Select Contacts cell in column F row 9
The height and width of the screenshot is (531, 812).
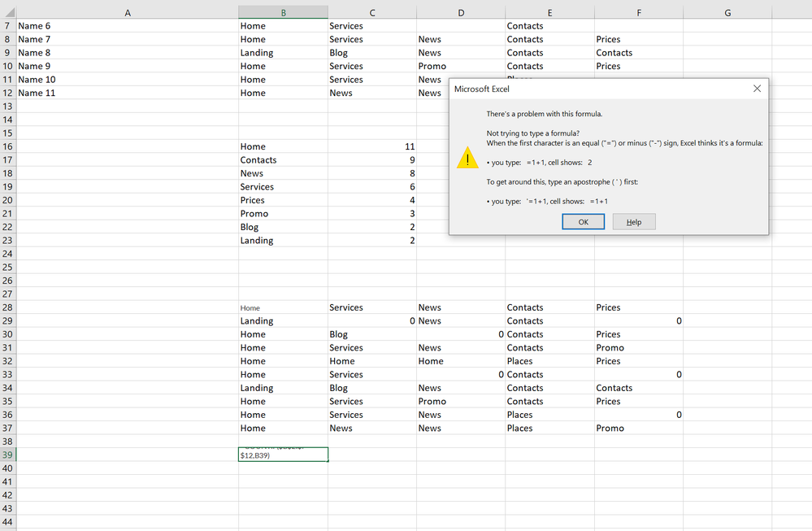(x=639, y=53)
